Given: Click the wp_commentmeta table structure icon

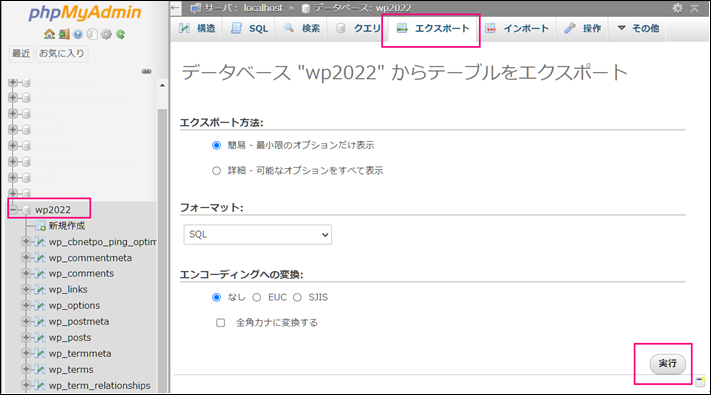Looking at the screenshot, I should coord(40,258).
